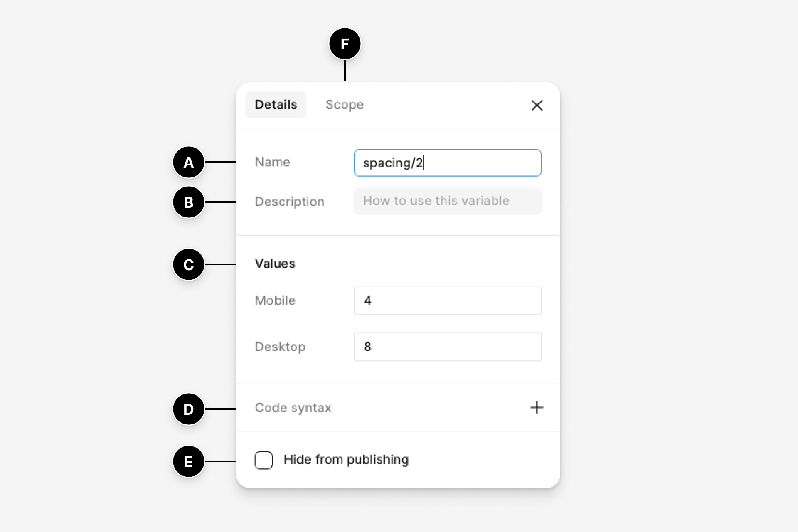Edit the Mobile value field
Image resolution: width=798 pixels, height=532 pixels.
(x=447, y=300)
